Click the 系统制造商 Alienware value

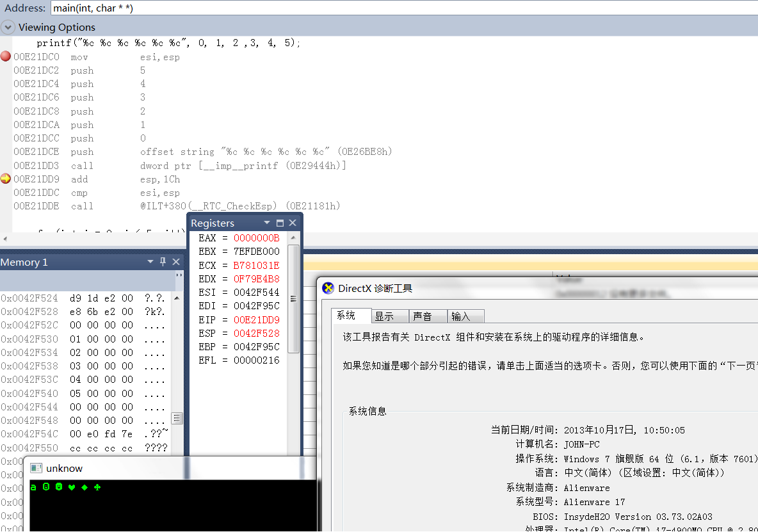[587, 488]
